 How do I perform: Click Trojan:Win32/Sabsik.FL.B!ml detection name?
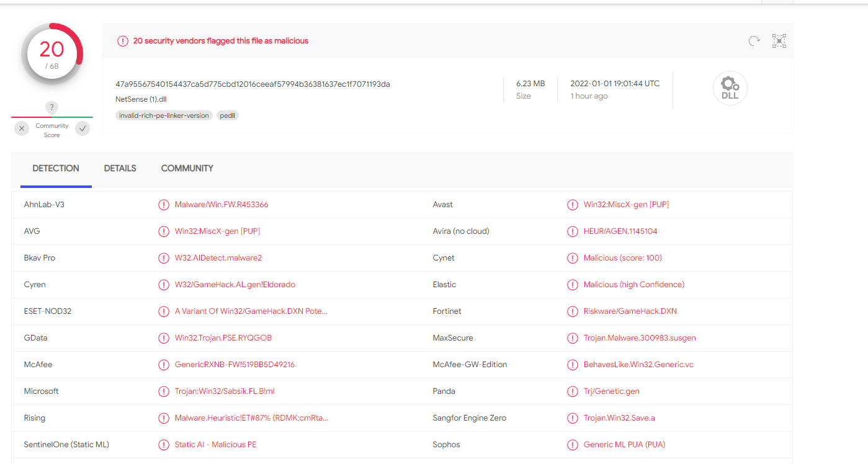pos(225,391)
